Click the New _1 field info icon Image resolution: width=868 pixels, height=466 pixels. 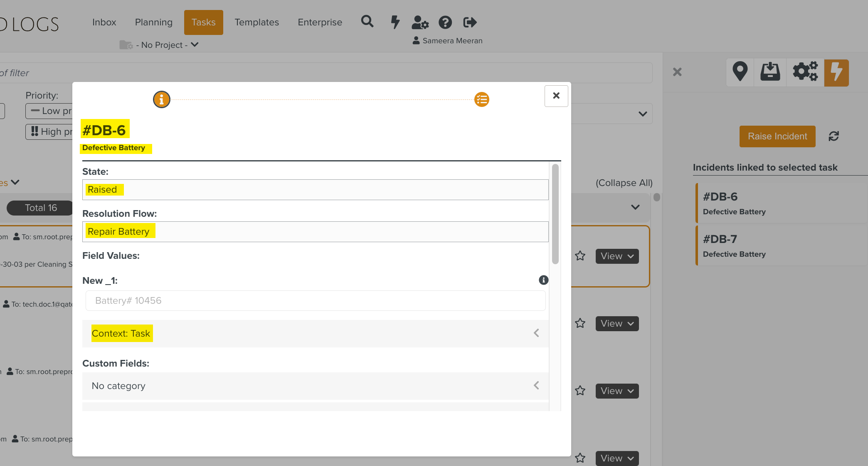point(543,280)
